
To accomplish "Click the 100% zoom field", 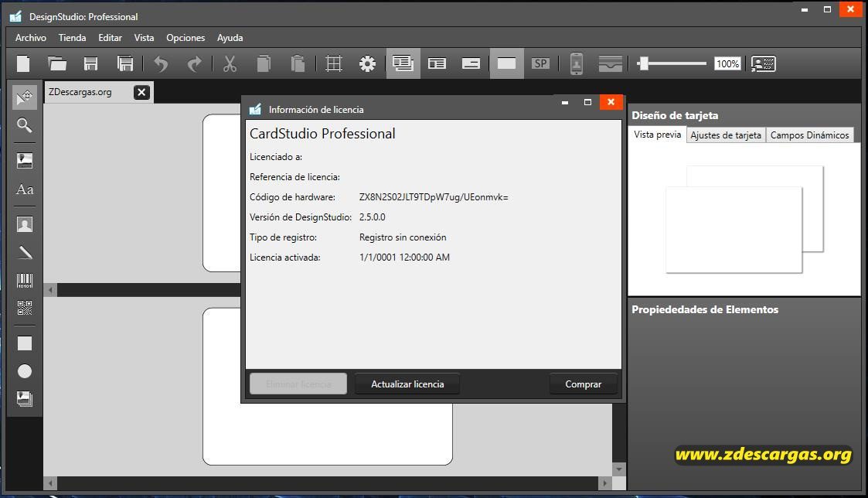I will [727, 63].
